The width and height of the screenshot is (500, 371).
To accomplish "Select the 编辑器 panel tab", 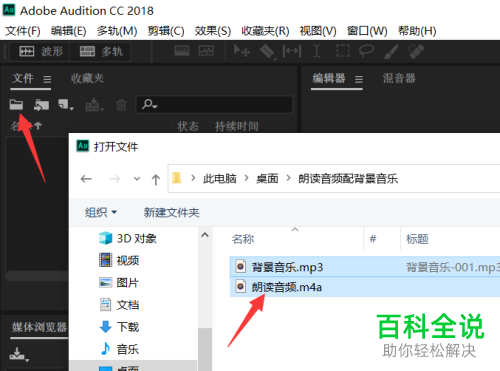I will (x=329, y=79).
